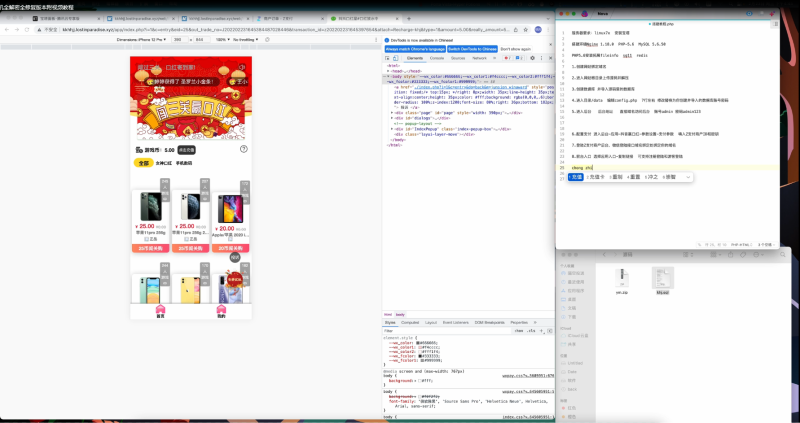Viewport: 800px width, 423px height.
Task: Switch to the Network tab in DevTools
Action: 479,58
